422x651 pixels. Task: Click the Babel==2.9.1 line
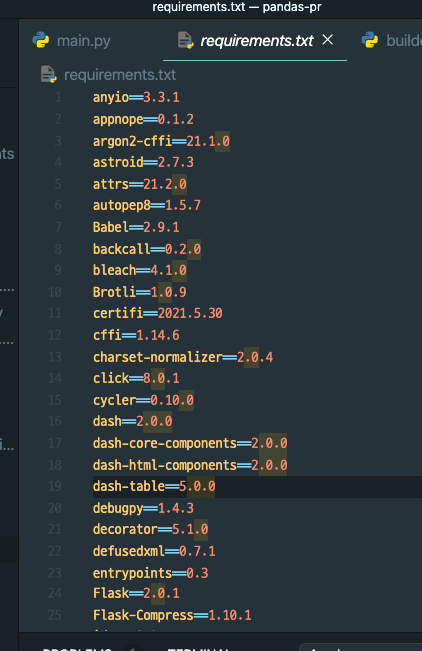click(136, 227)
